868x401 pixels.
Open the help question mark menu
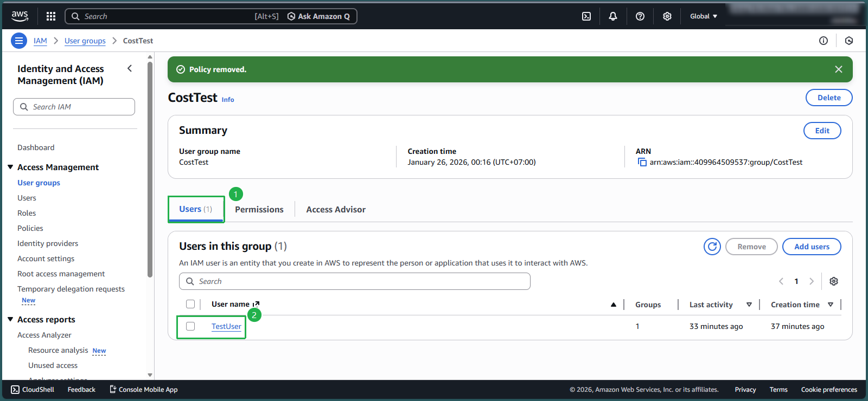coord(640,16)
